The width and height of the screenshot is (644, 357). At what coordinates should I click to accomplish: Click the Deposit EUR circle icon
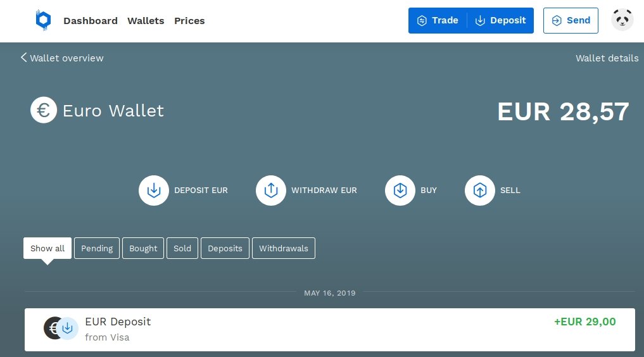pos(154,191)
